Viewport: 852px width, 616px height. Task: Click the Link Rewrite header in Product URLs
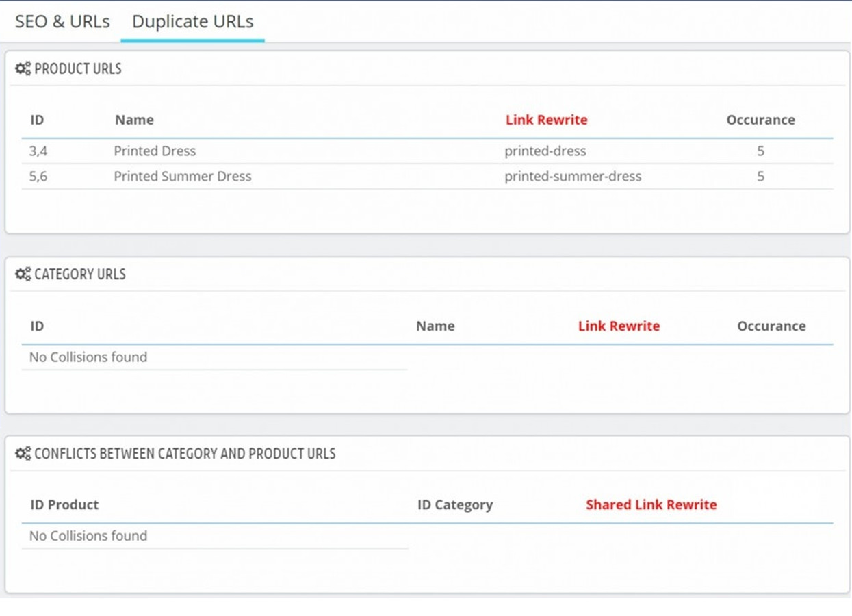pos(547,120)
